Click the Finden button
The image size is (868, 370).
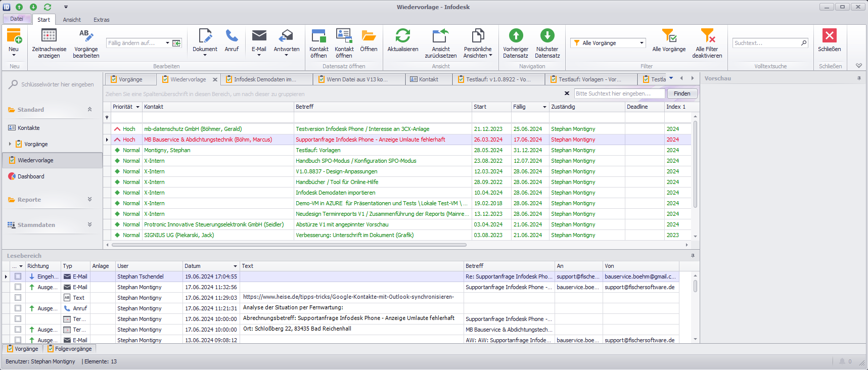[682, 94]
